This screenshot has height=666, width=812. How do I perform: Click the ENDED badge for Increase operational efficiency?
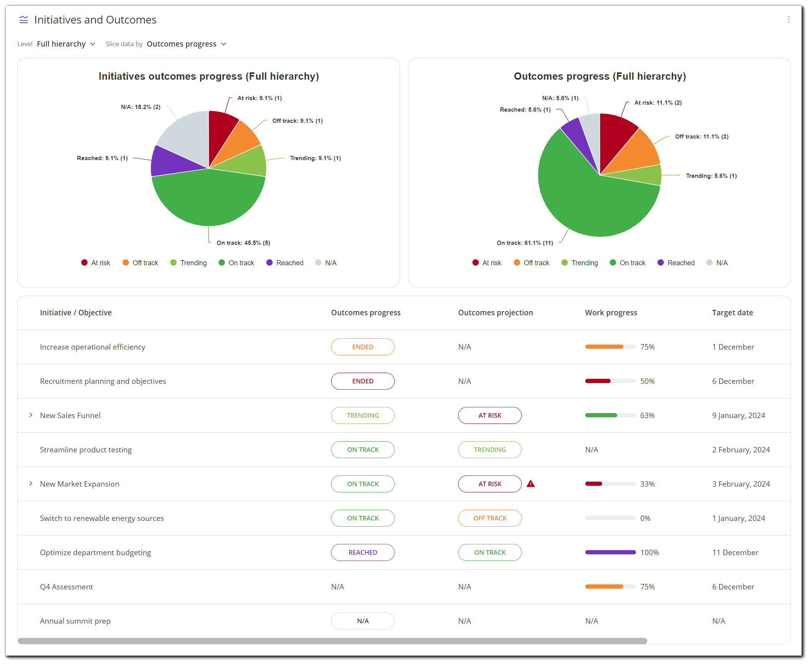click(362, 346)
